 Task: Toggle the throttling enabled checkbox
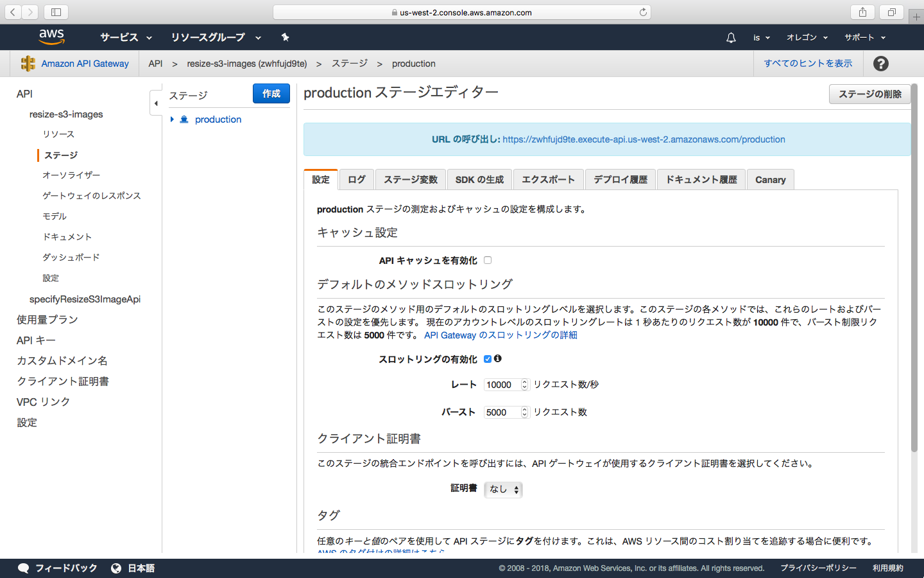(488, 359)
